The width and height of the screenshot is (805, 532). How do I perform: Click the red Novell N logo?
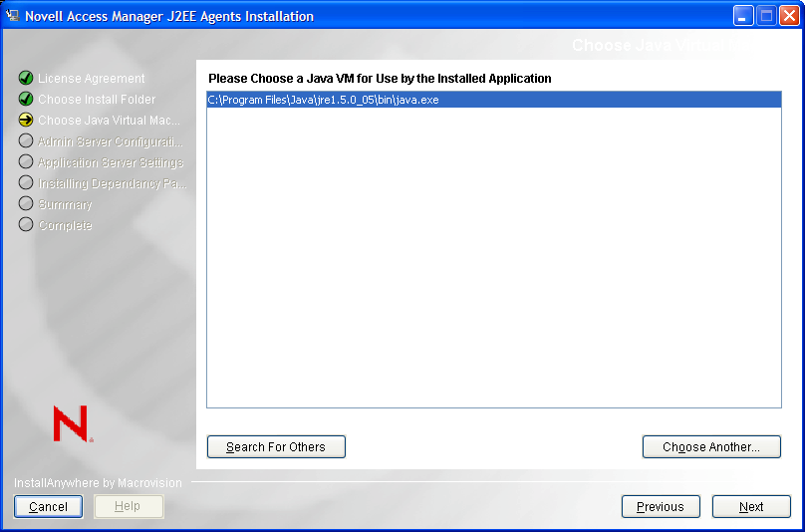tap(73, 423)
